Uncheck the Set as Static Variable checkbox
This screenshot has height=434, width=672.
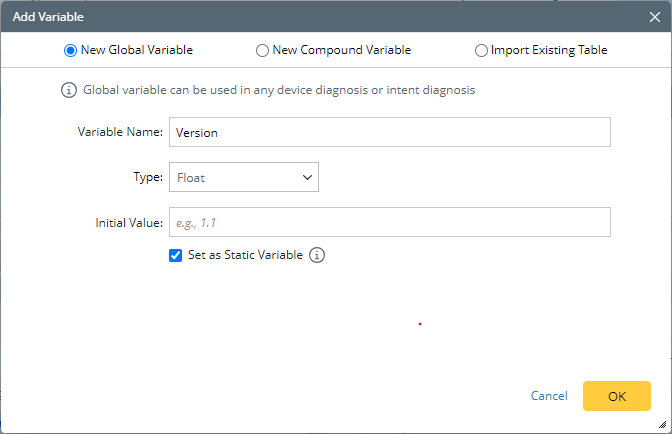(x=176, y=255)
